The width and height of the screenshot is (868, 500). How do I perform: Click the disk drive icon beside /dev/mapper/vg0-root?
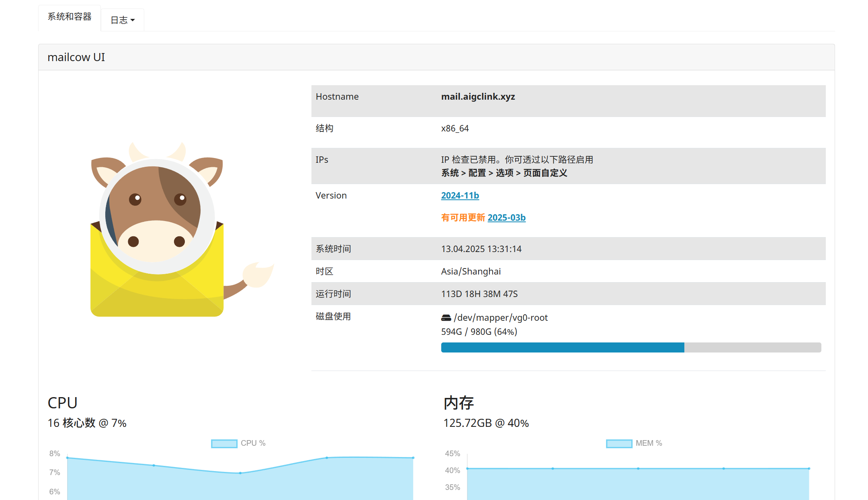click(446, 318)
